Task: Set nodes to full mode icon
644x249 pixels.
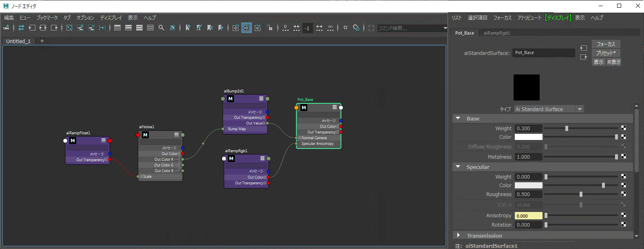Action: (x=139, y=28)
